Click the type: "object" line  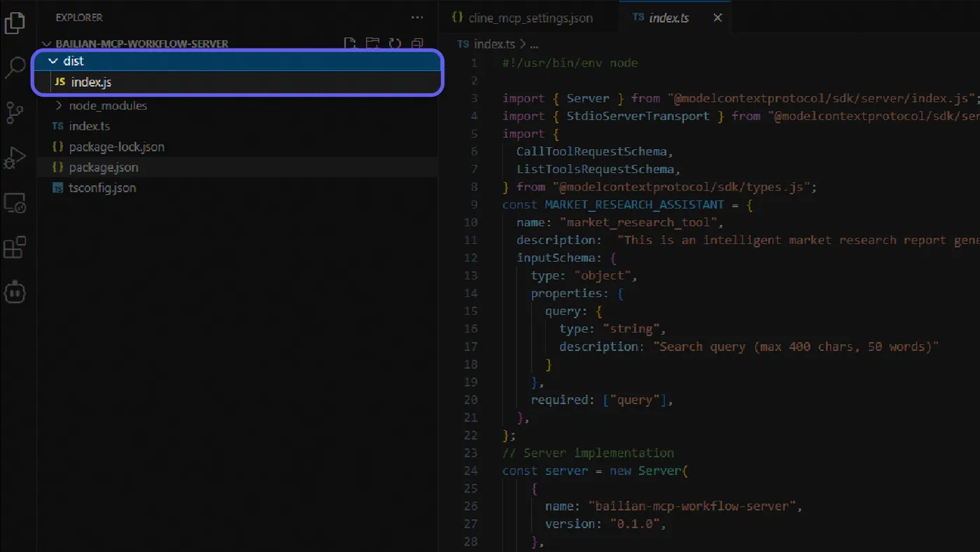584,275
